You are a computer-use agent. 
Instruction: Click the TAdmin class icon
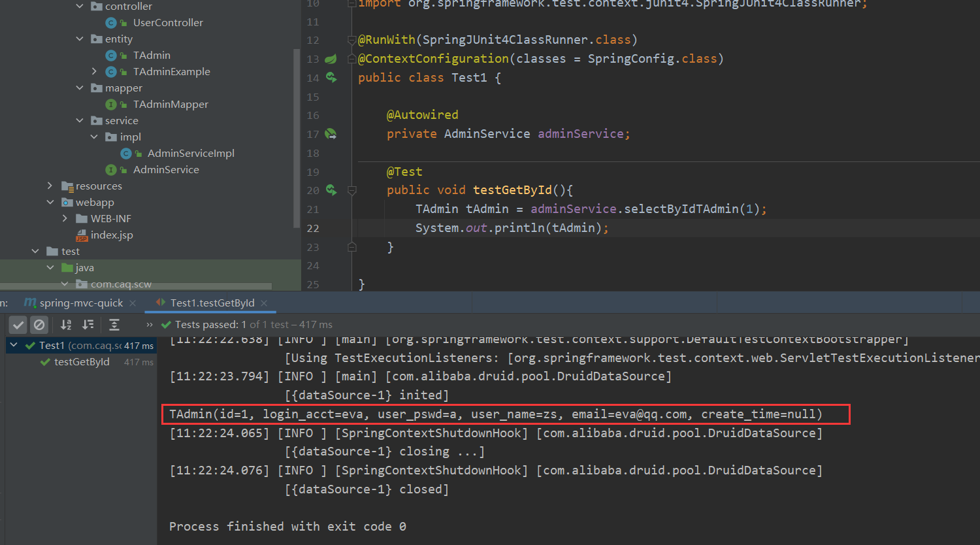(111, 56)
